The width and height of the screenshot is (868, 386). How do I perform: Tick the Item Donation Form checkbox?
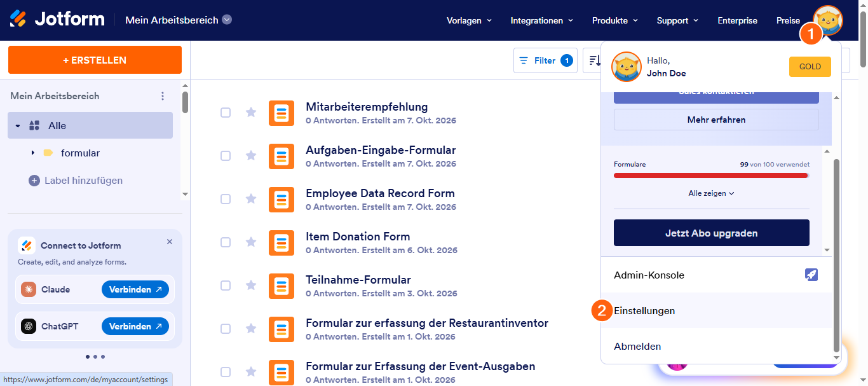point(226,242)
